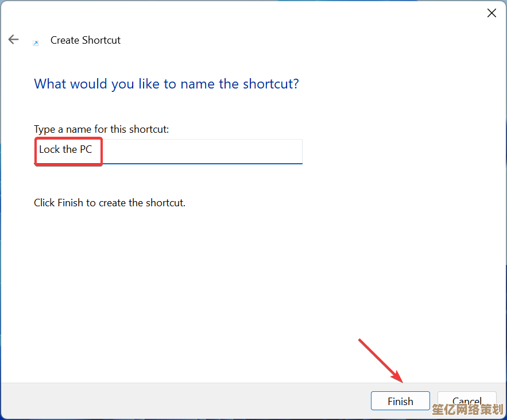
Task: Click the "Click Finish to create the shortcut" text
Action: pos(110,203)
